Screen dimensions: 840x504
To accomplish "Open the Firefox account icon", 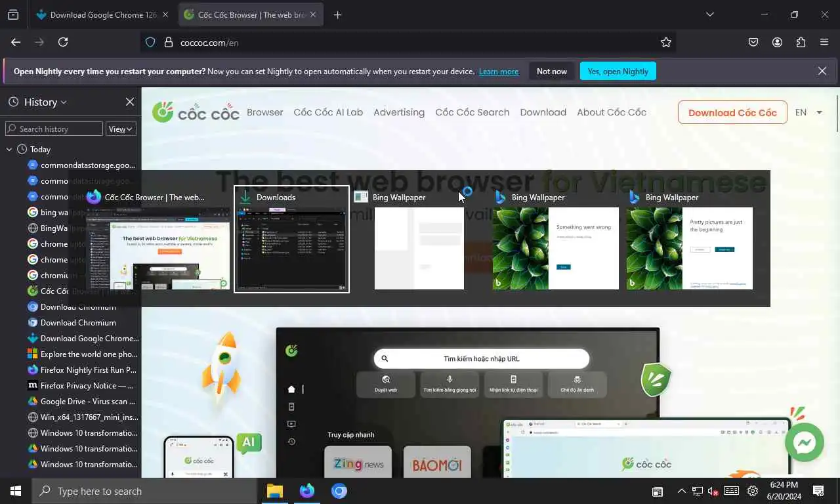I will 777,42.
